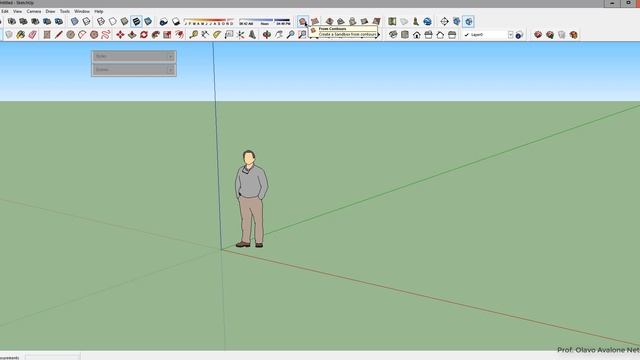Pick the Scale tool
This screenshot has height=360, width=640.
pos(167,35)
